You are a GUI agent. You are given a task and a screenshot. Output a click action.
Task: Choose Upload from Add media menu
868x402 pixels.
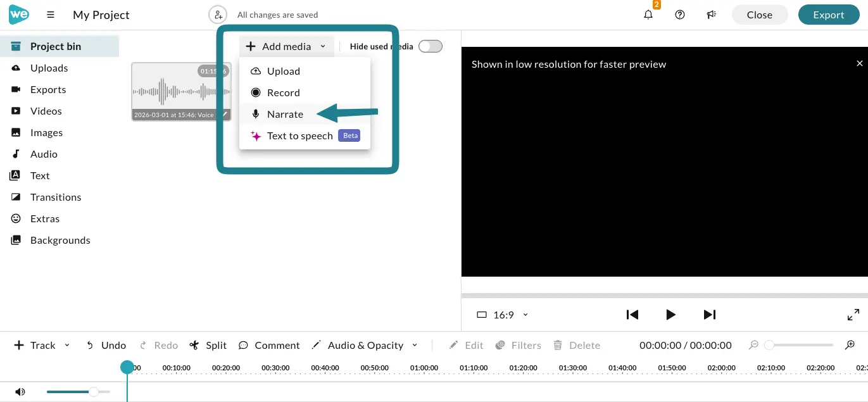coord(305,71)
